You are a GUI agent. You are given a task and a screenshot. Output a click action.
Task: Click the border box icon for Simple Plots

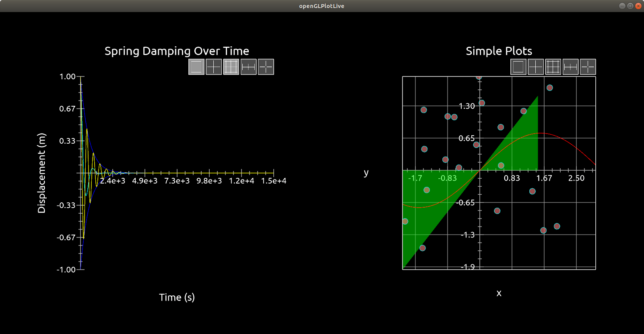[x=518, y=67]
